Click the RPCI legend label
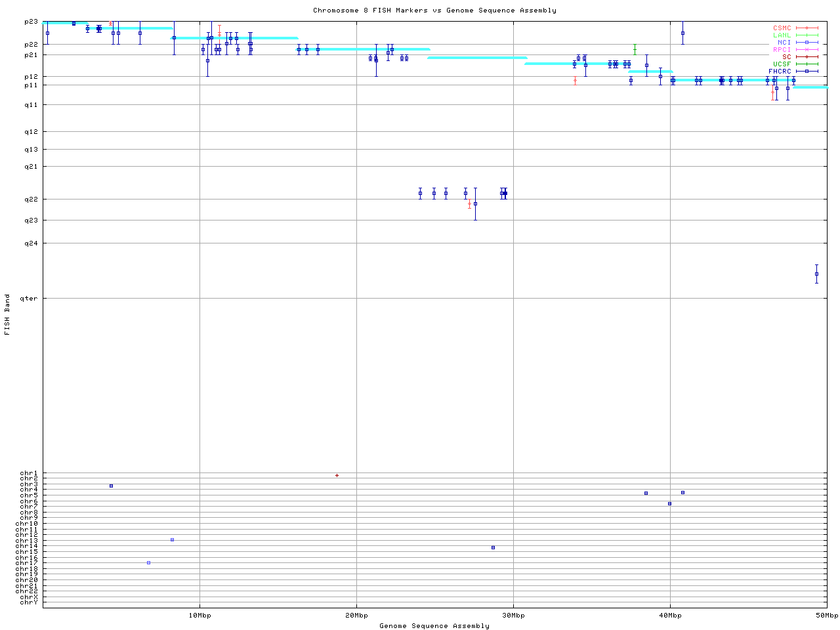The image size is (840, 630). 782,49
